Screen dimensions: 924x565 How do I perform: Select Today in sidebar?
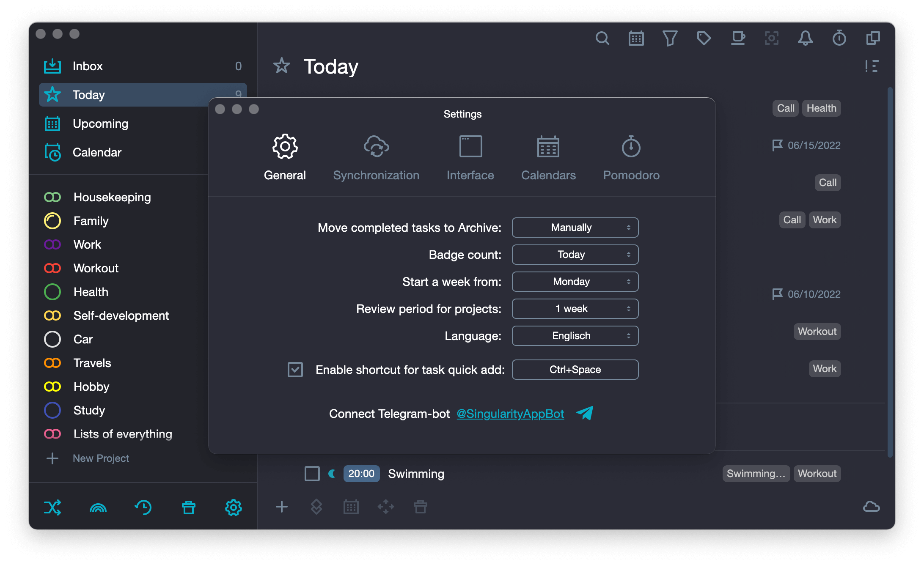143,95
